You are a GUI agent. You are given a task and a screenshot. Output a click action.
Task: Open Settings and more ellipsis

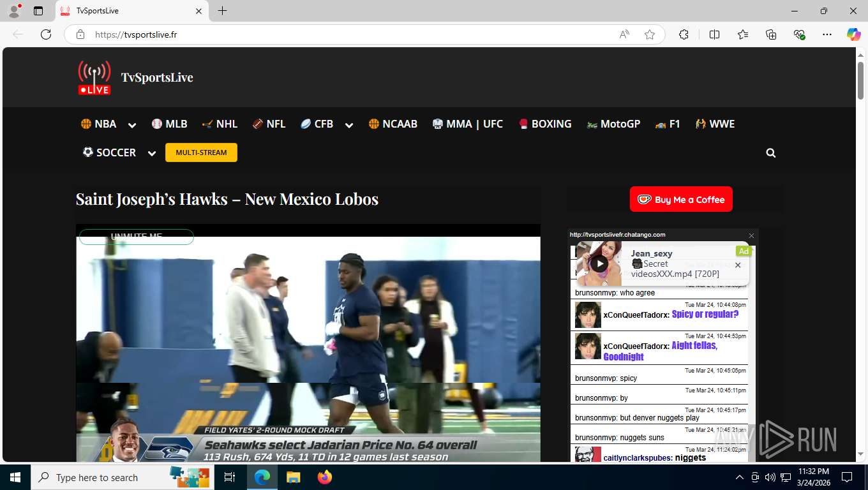[827, 34]
